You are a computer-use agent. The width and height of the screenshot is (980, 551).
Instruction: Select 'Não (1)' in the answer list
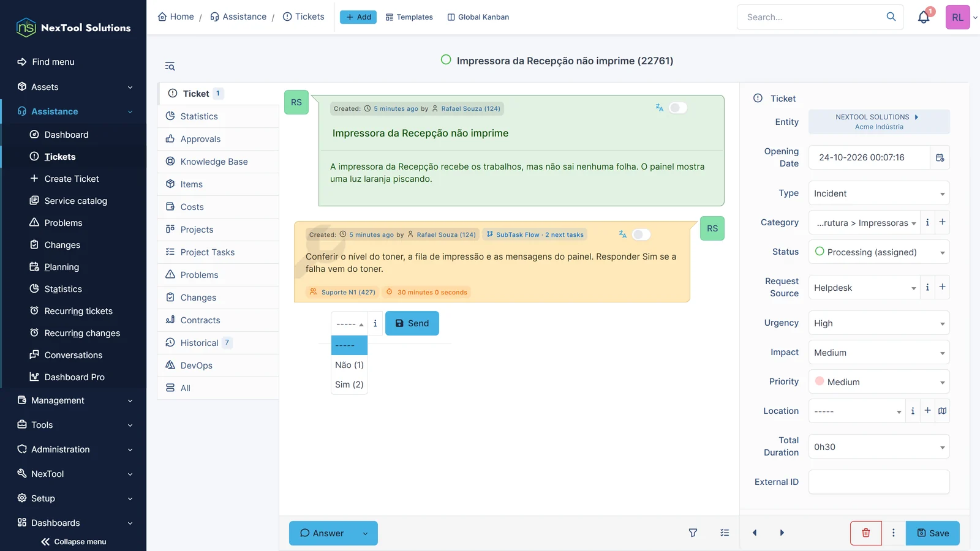pos(349,365)
